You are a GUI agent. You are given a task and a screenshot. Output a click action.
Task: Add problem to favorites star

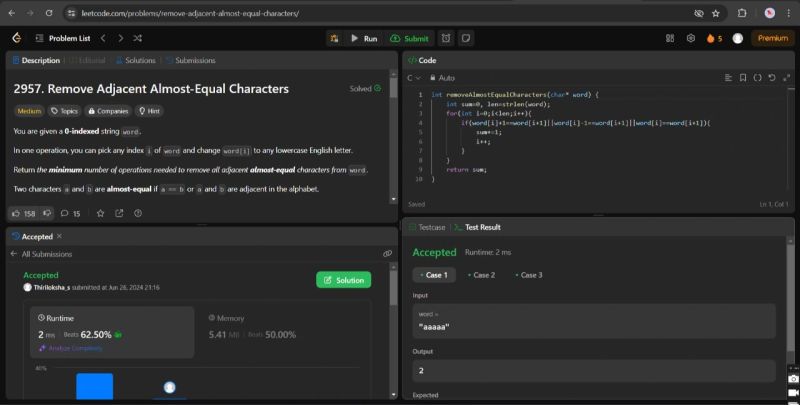pyautogui.click(x=101, y=213)
